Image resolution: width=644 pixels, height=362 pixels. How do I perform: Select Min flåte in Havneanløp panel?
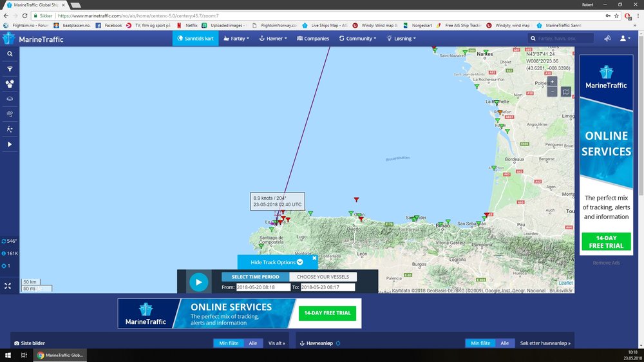(x=480, y=343)
